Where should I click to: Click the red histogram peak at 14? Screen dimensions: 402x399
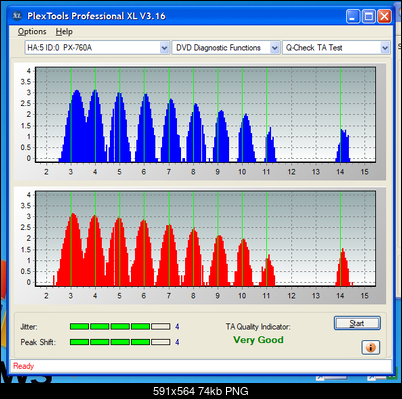[x=343, y=268]
